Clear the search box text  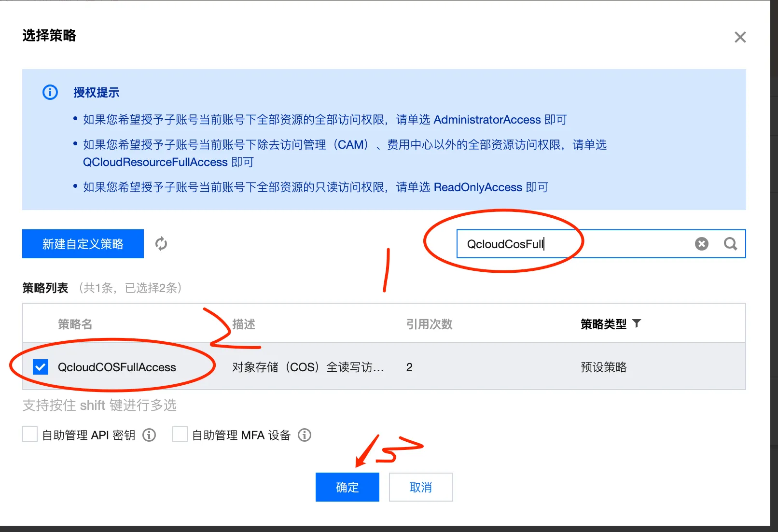click(702, 244)
